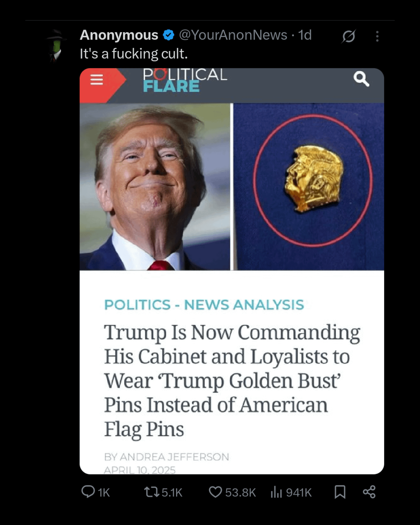The image size is (420, 525).
Task: Open the three-dot more options menu
Action: tap(377, 36)
